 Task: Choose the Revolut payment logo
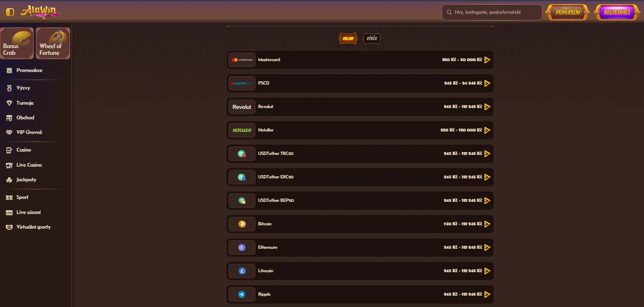(242, 107)
